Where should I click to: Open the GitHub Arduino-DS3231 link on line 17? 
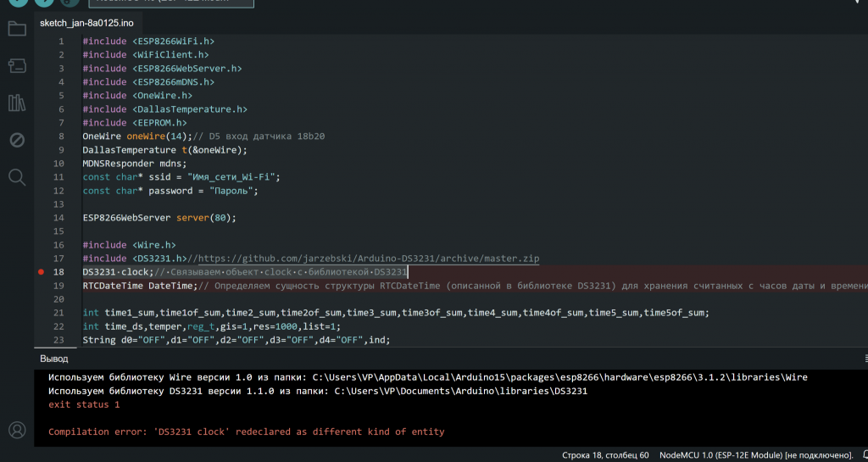click(x=366, y=259)
